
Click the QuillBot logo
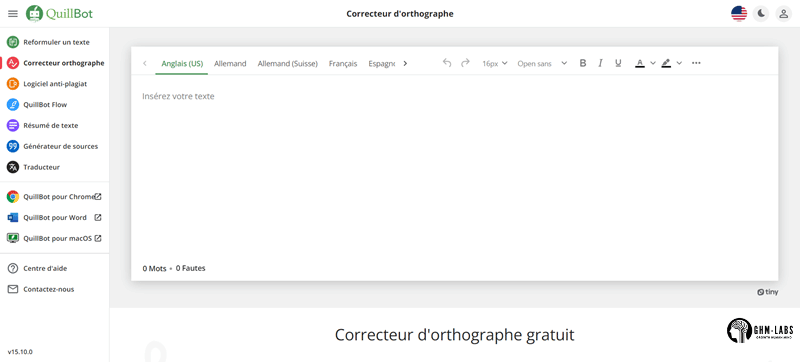tap(60, 14)
